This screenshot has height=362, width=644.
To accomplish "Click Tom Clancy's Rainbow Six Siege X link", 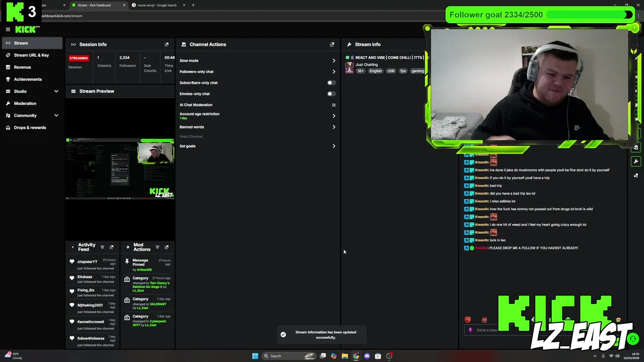I will [151, 285].
